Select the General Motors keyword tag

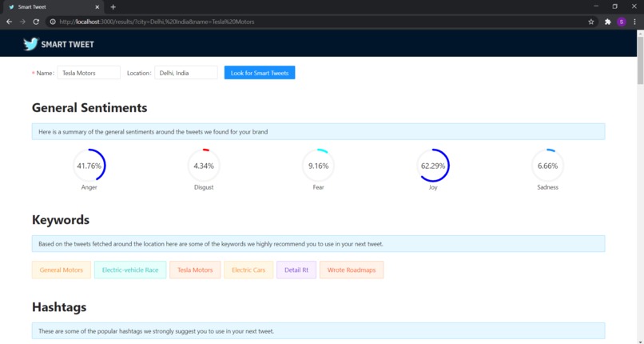coord(62,270)
